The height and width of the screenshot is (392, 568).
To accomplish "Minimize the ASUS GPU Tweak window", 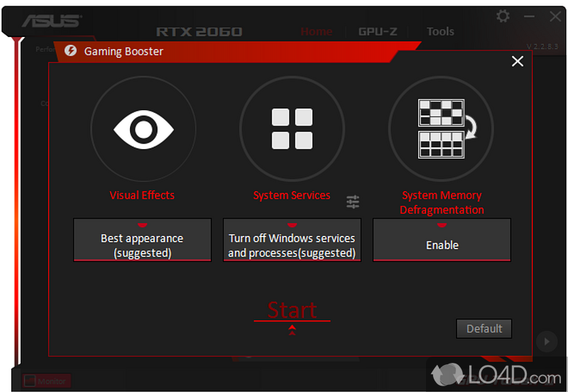I will click(529, 16).
